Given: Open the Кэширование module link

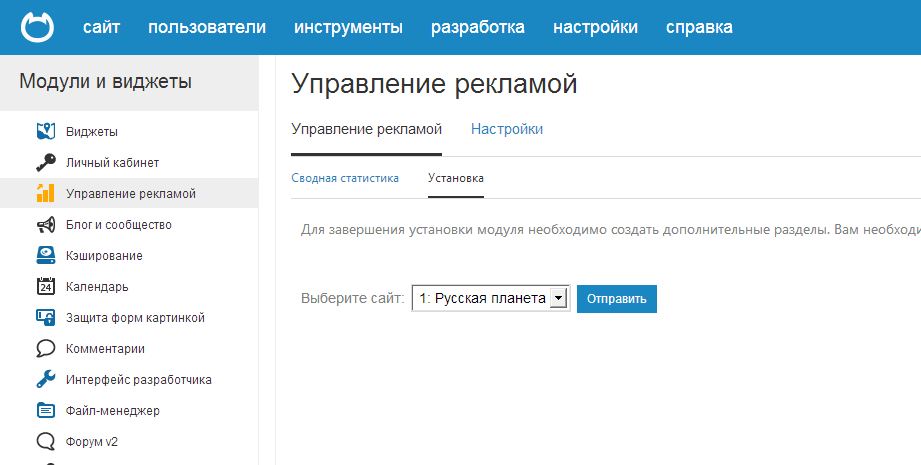Looking at the screenshot, I should [x=104, y=255].
